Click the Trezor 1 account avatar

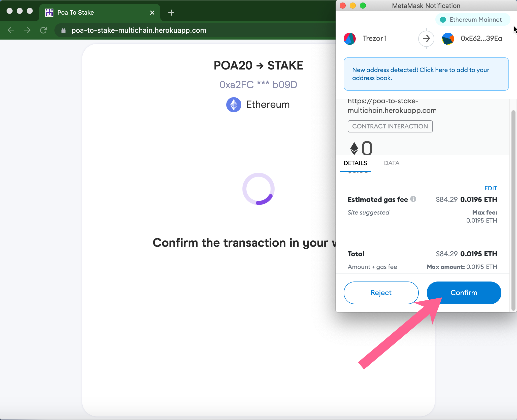coord(350,39)
